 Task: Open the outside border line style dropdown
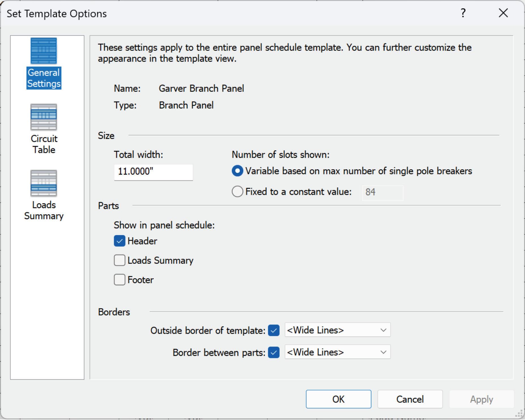pos(337,330)
